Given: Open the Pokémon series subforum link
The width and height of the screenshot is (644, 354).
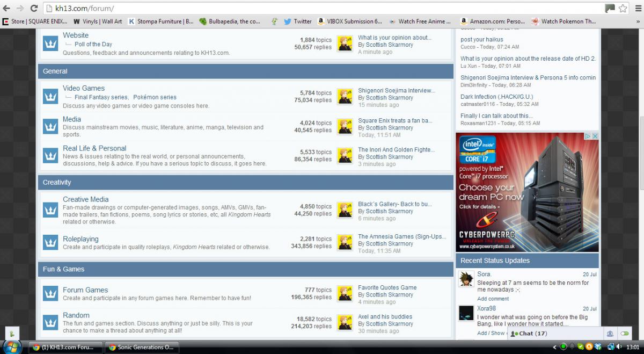Looking at the screenshot, I should pos(155,97).
